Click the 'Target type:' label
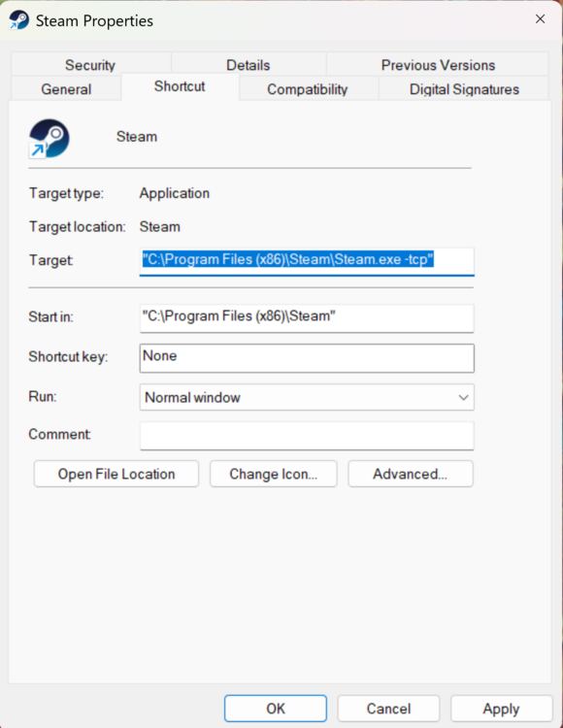 pyautogui.click(x=66, y=193)
